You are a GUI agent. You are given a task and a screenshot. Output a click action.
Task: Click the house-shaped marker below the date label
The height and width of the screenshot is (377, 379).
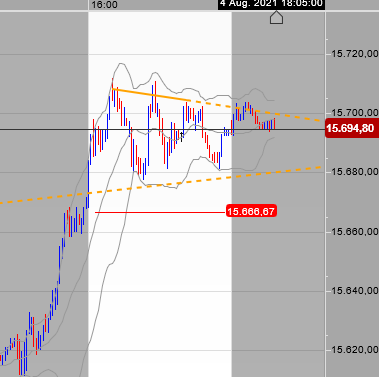tap(276, 18)
